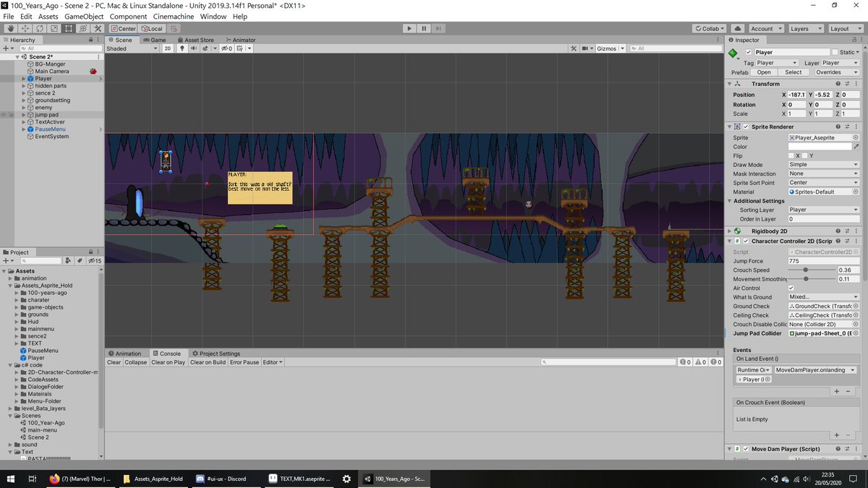Toggle scene audio with the speaker icon
Image resolution: width=868 pixels, height=488 pixels.
(x=194, y=48)
